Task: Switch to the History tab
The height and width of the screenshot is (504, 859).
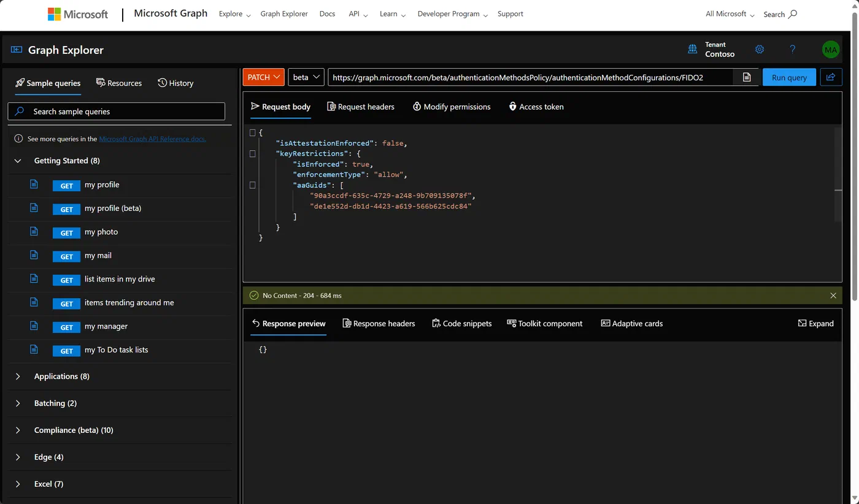Action: (x=175, y=83)
